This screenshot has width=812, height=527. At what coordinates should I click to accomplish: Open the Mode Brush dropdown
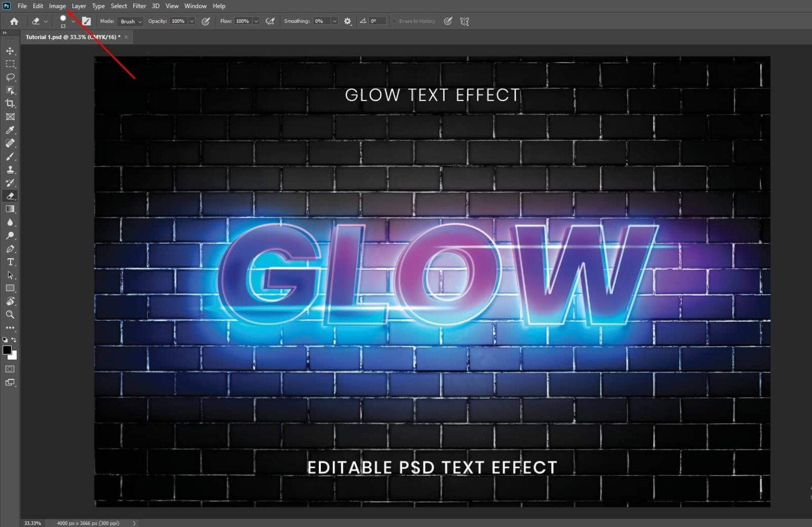pos(131,21)
